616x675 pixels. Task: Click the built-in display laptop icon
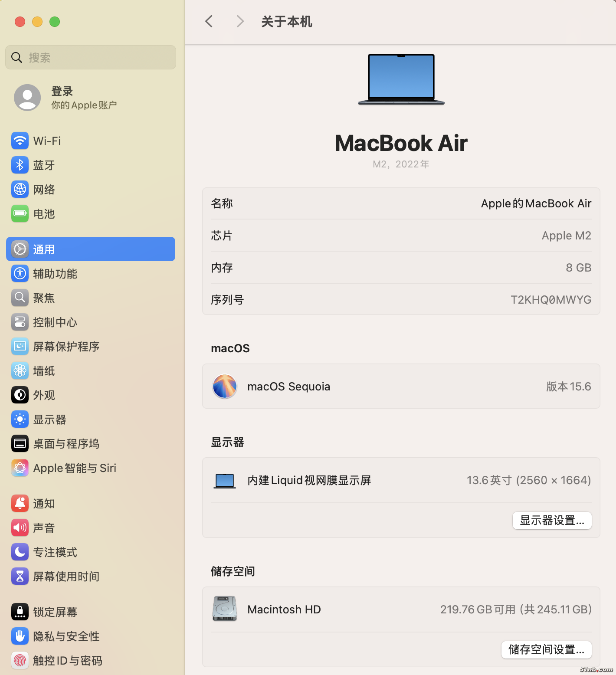tap(225, 481)
